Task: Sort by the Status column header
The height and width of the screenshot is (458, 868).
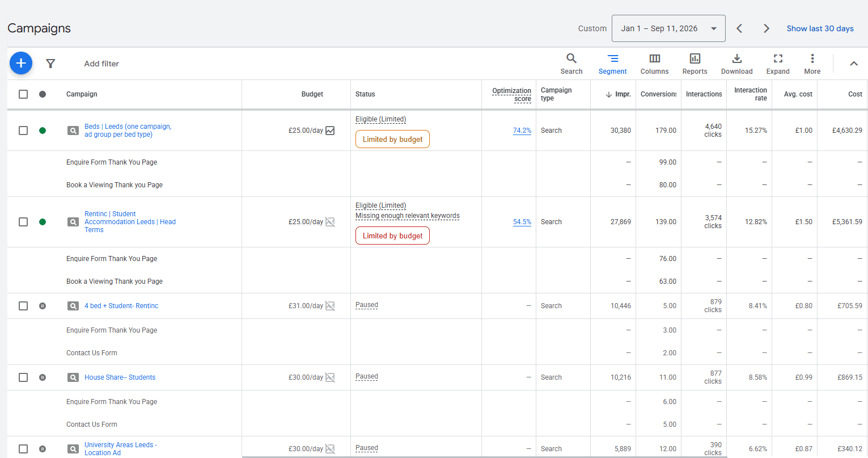Action: (365, 94)
